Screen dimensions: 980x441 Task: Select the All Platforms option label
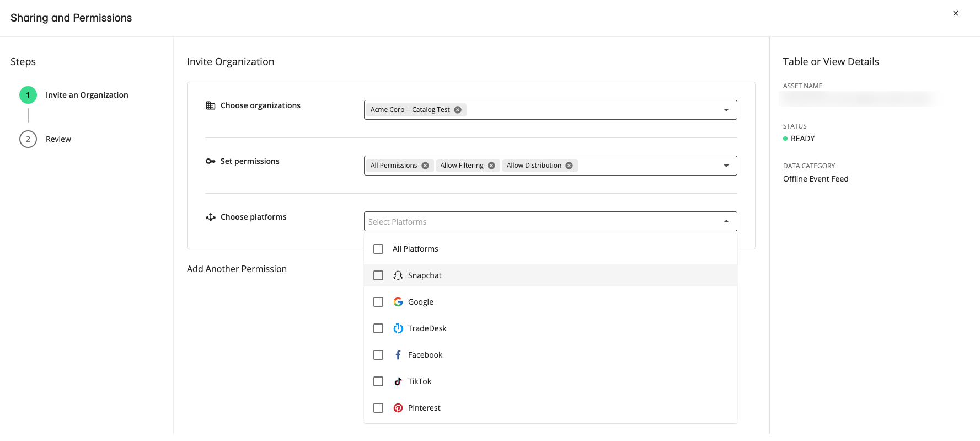[415, 249]
